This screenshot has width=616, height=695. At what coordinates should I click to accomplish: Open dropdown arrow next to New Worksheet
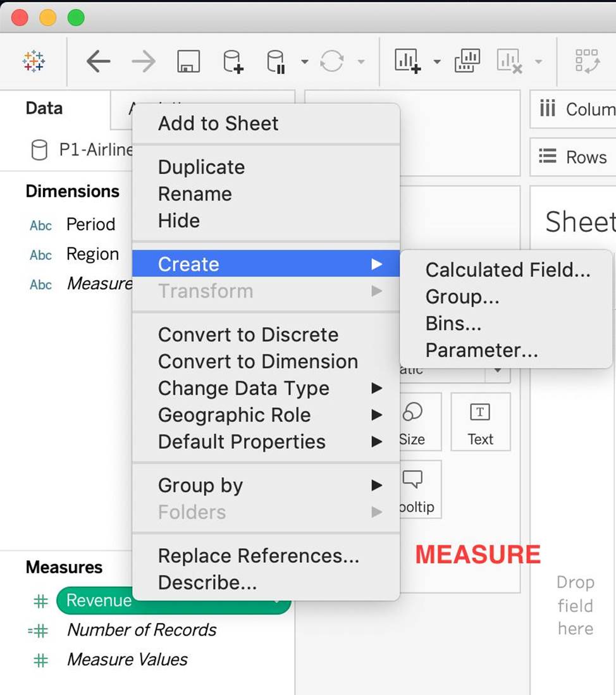point(437,62)
